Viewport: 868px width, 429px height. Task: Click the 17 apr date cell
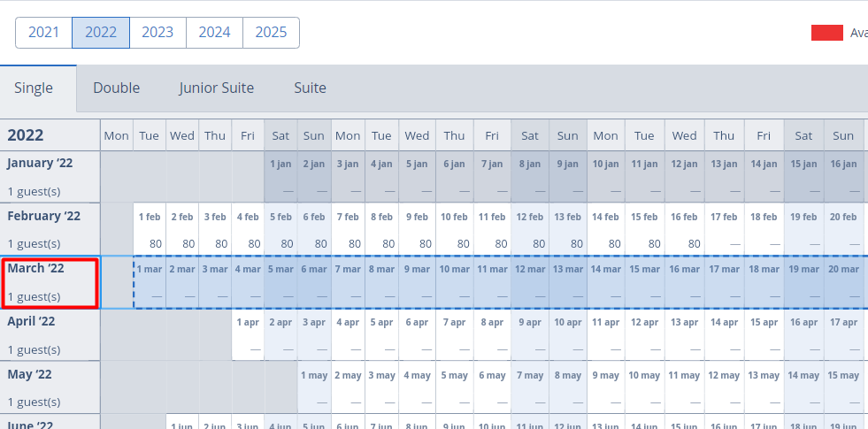843,335
